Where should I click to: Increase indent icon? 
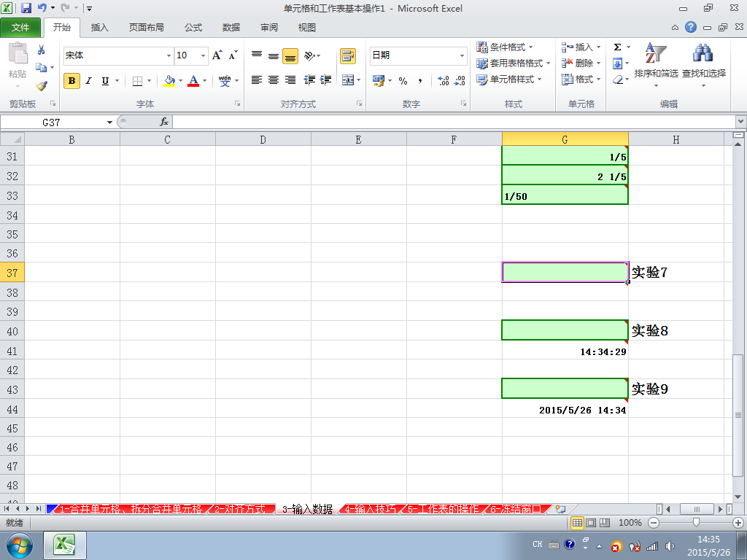326,80
